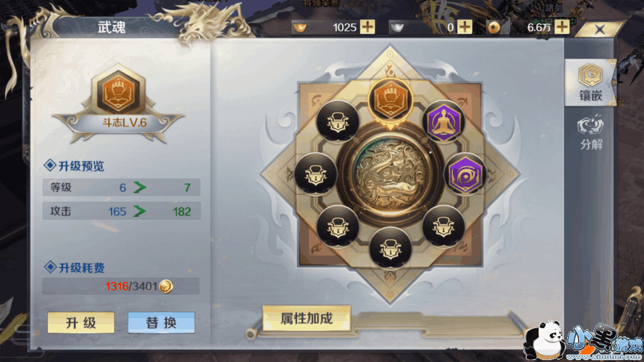
Task: Close the 武魂 panel with X
Action: 599,29
